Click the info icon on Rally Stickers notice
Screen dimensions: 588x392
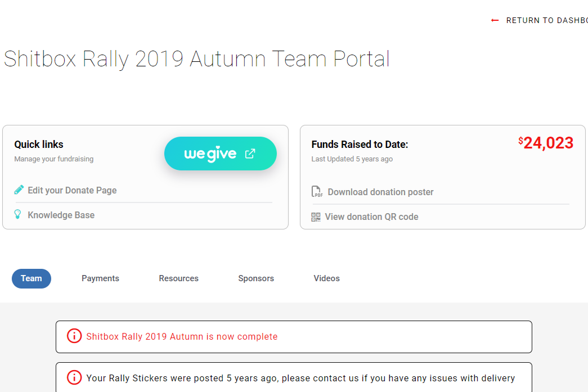point(74,378)
